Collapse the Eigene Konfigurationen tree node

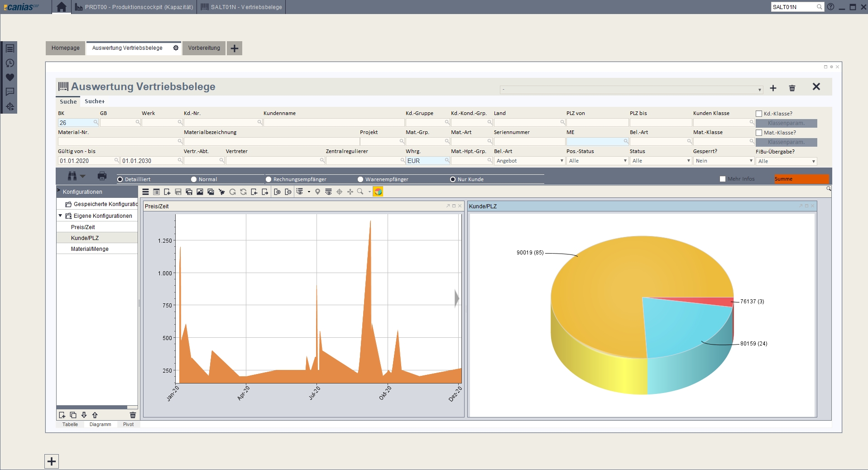pos(60,216)
